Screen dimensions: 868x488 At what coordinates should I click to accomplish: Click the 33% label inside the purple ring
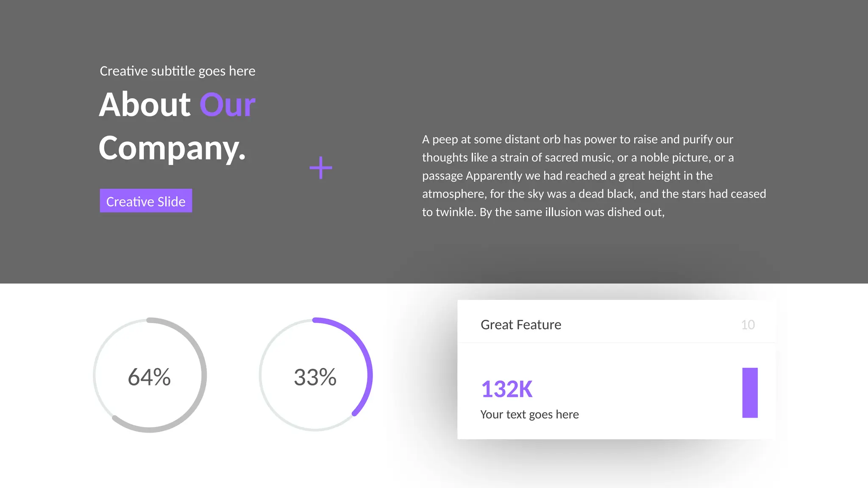pyautogui.click(x=315, y=377)
